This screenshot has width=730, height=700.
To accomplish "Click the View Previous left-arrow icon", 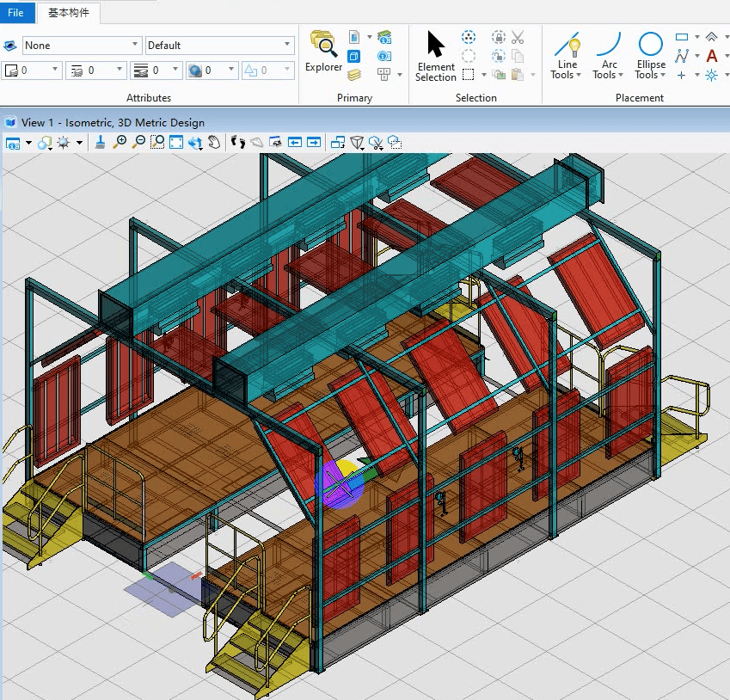I will (295, 142).
